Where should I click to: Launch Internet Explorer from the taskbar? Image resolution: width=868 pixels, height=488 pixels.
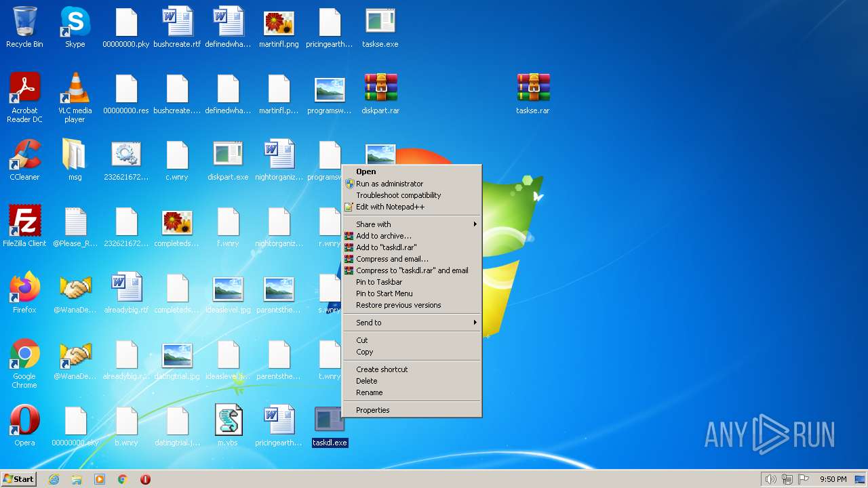click(54, 479)
